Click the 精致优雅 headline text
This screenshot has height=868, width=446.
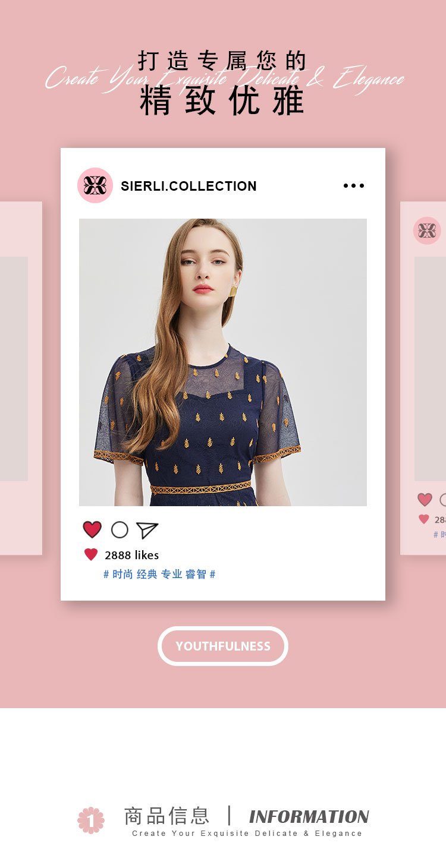click(x=222, y=101)
